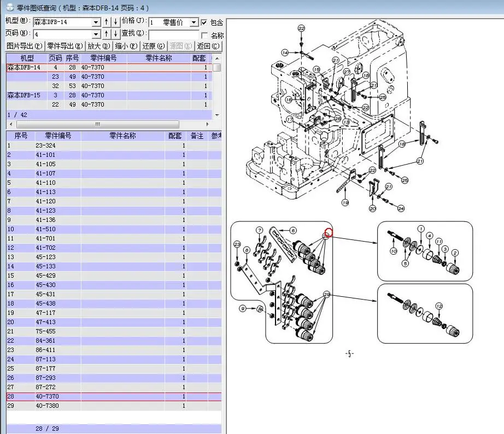The image size is (504, 434).
Task: Click the horizontal scrollbar left arrow
Action: pyautogui.click(x=11, y=124)
